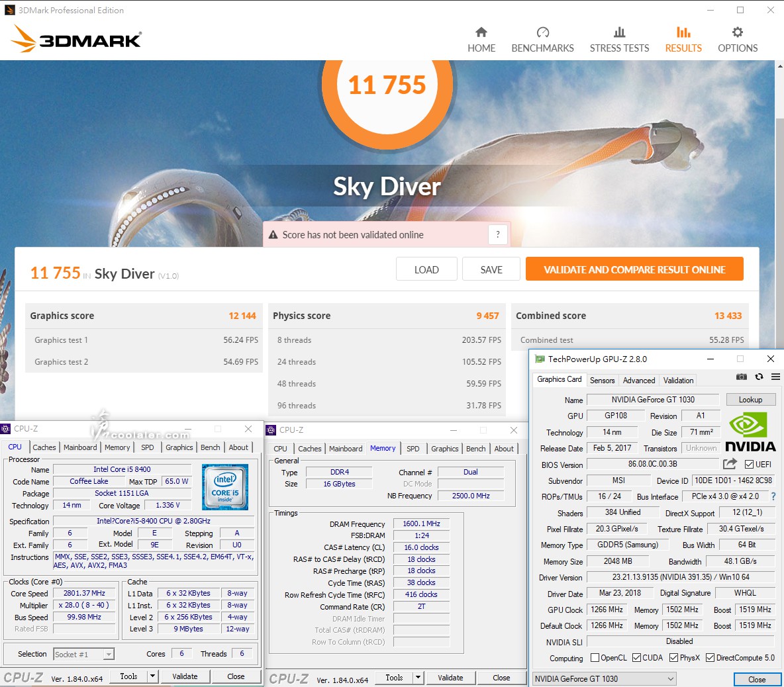Click the SAVE button
This screenshot has width=784, height=687.
(x=491, y=269)
